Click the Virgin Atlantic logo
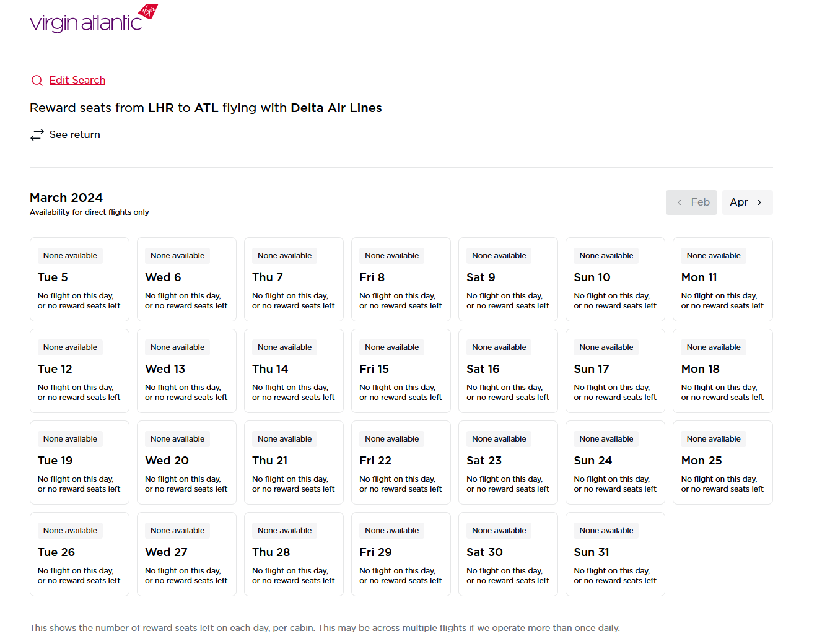The height and width of the screenshot is (644, 817). 94,19
